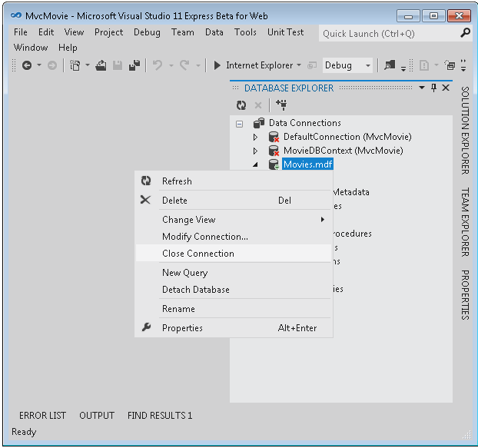
Task: Open the Properties side tab
Action: click(465, 295)
